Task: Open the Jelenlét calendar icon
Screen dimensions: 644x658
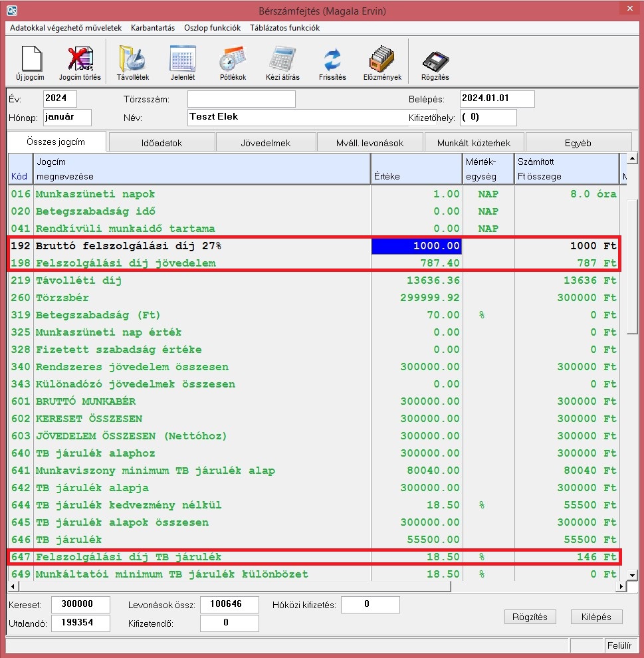Action: tap(183, 59)
